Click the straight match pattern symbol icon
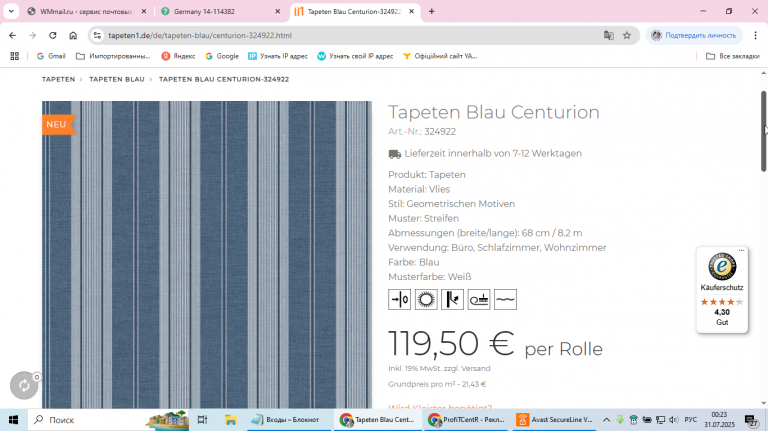The width and height of the screenshot is (768, 431). (x=399, y=299)
